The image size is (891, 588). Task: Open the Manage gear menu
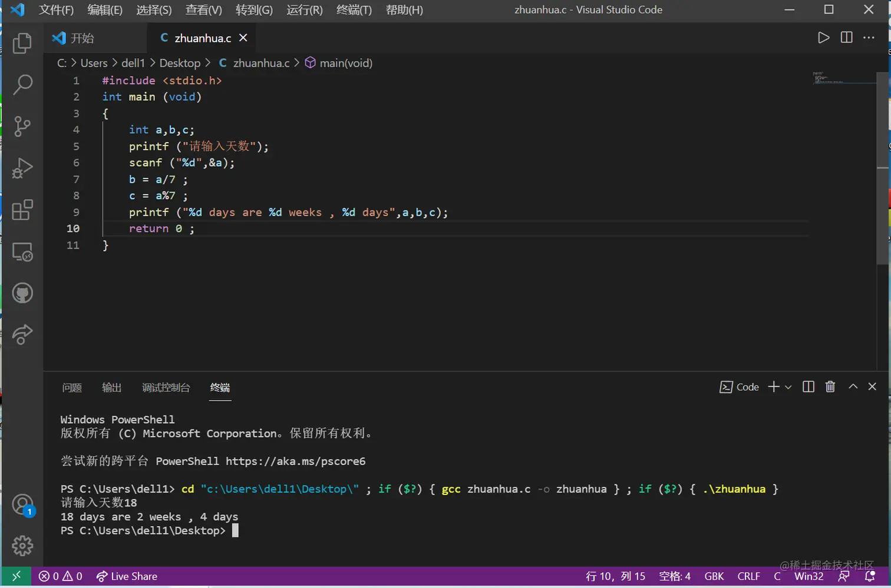coord(22,546)
